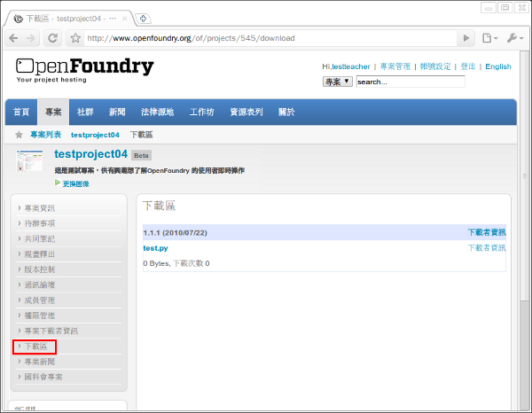This screenshot has width=532, height=413.
Task: Click the 登出 logout link
Action: [467, 66]
